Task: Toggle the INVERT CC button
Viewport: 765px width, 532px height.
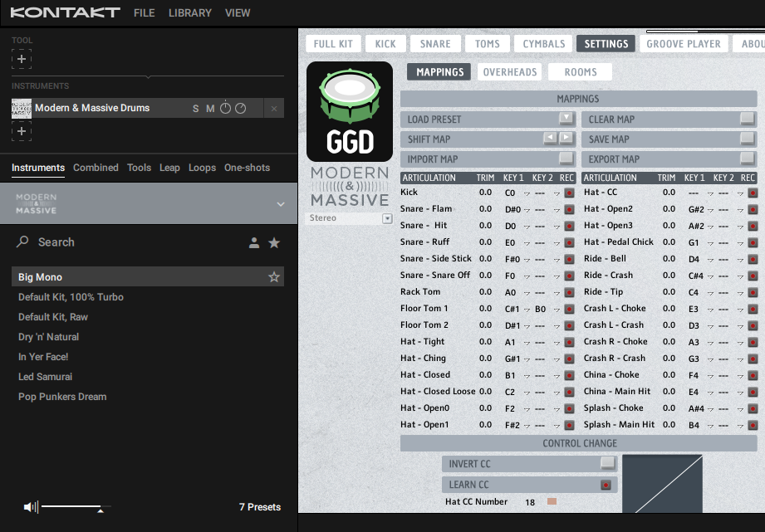Action: [607, 463]
